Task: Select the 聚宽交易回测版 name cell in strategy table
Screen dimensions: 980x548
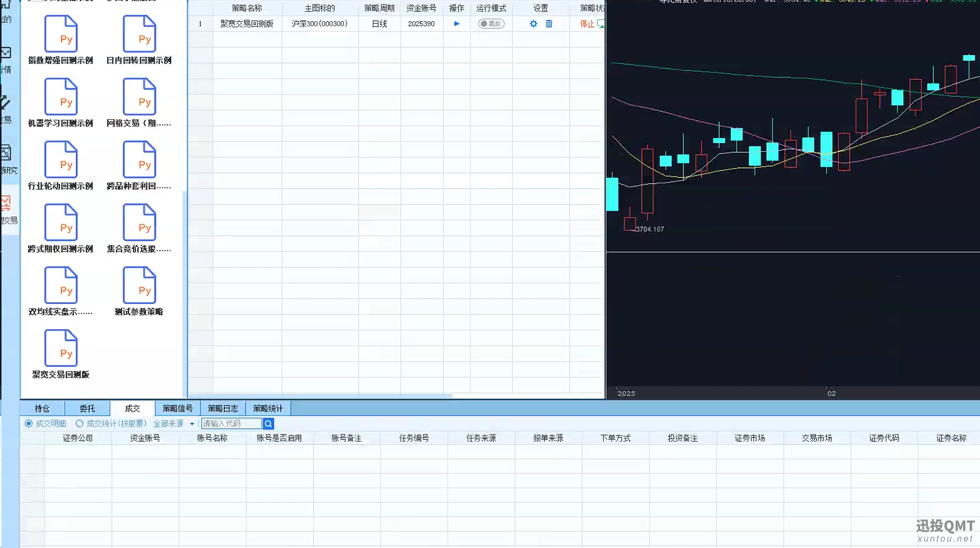Action: pyautogui.click(x=247, y=24)
